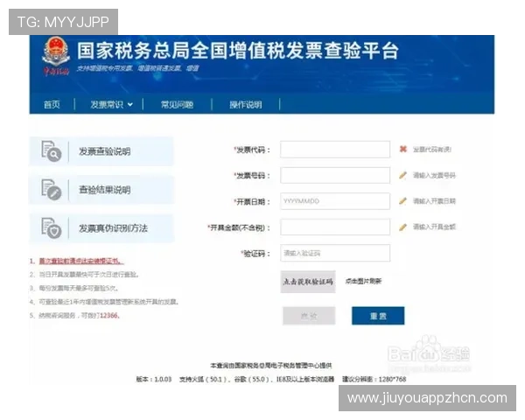The height and width of the screenshot is (420, 525).
Task: Click the 发票真伪识别方法 shield document icon
Action: coord(52,228)
